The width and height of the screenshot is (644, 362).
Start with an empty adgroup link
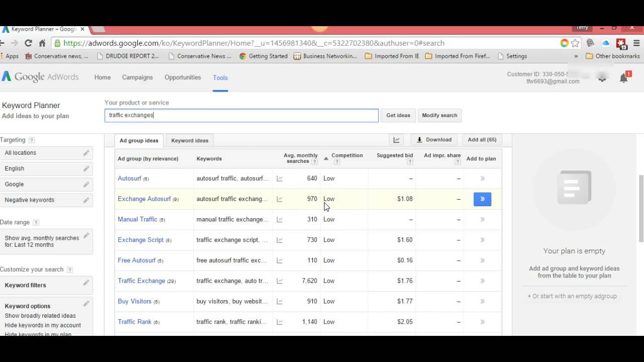coord(572,296)
